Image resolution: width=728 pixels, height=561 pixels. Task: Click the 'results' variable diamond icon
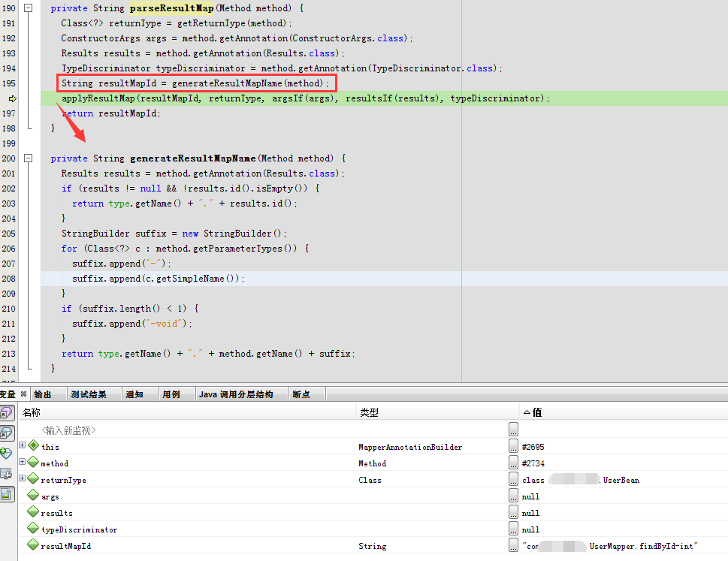point(33,512)
